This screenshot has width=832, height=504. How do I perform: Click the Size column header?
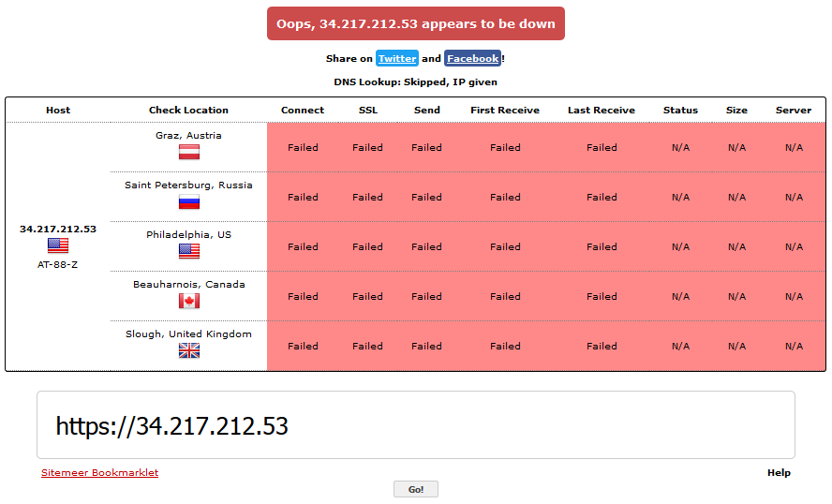(x=736, y=110)
